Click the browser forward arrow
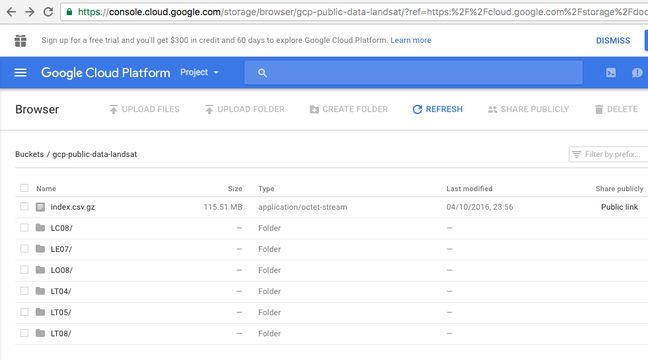This screenshot has width=648, height=360. [29, 12]
